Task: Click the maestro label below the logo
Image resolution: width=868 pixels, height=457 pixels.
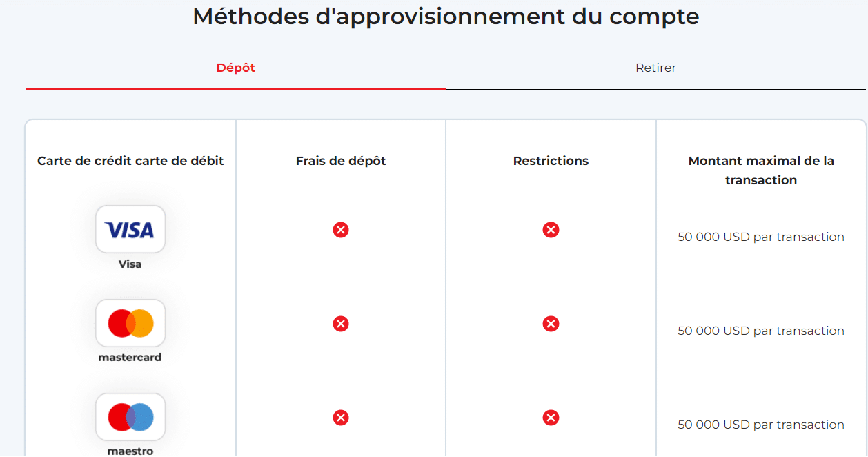Action: point(130,451)
